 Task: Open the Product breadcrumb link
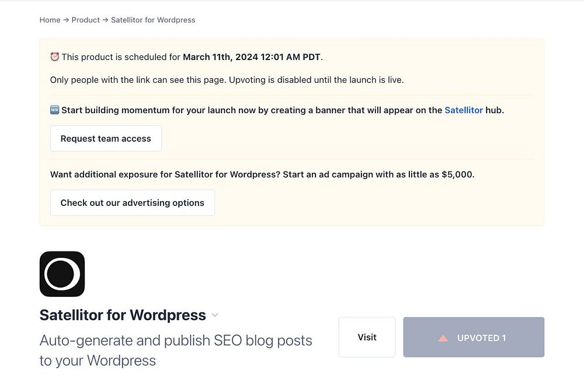(86, 20)
